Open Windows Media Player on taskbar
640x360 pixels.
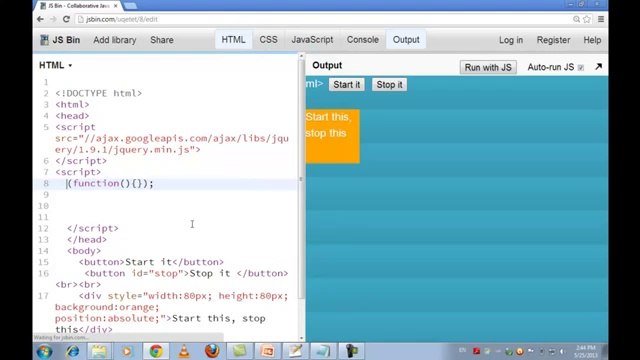pos(127,351)
